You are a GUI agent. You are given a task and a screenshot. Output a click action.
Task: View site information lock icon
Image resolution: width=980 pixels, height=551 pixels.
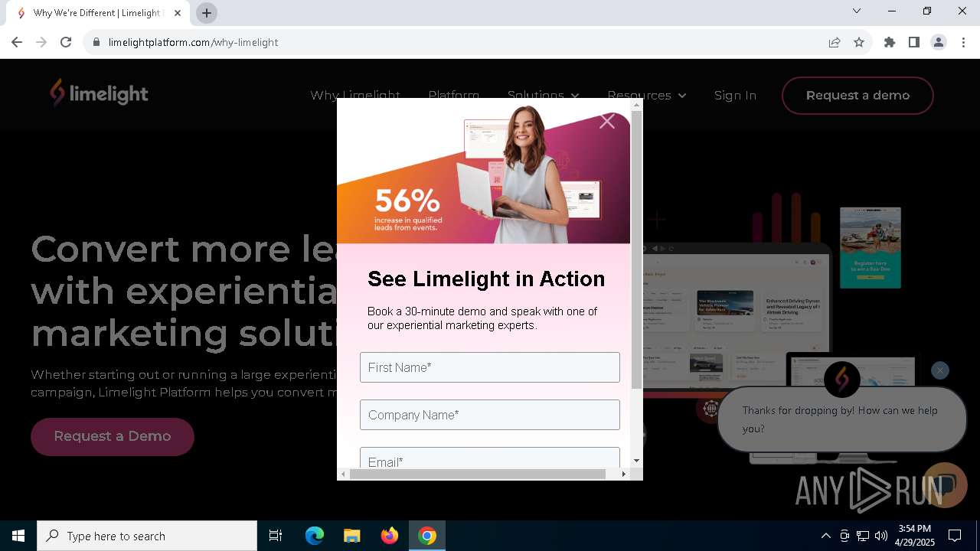(x=96, y=42)
